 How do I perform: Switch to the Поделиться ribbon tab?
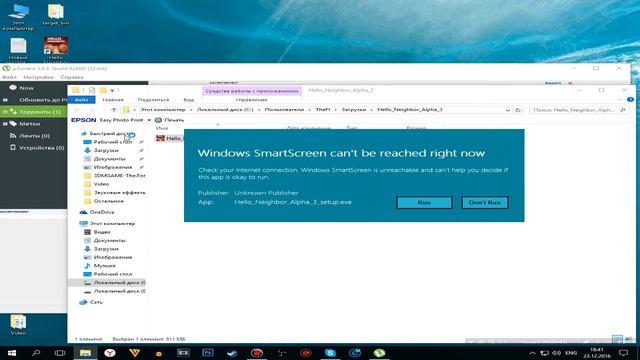[153, 100]
